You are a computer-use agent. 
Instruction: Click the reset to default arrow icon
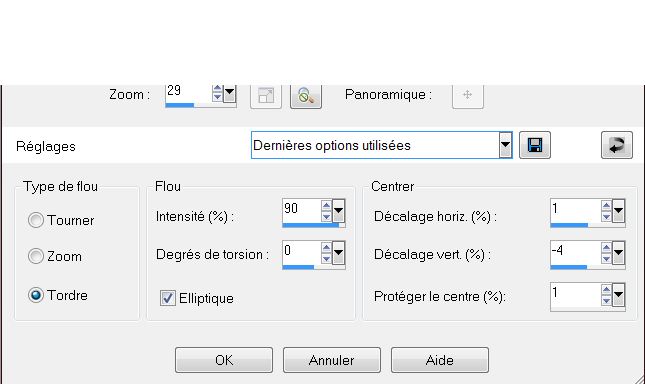(x=617, y=145)
